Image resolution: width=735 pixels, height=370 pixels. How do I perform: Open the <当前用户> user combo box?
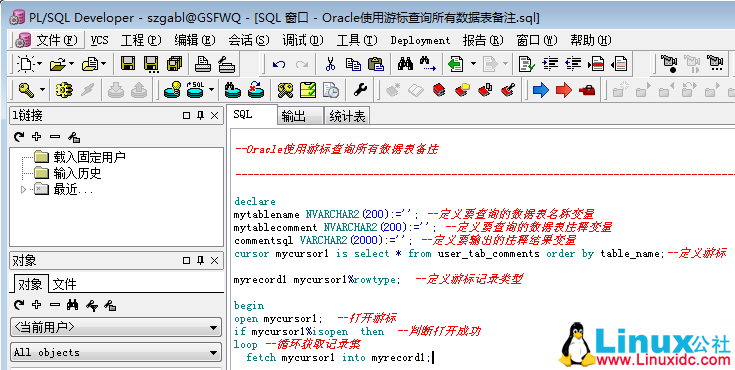coord(116,327)
